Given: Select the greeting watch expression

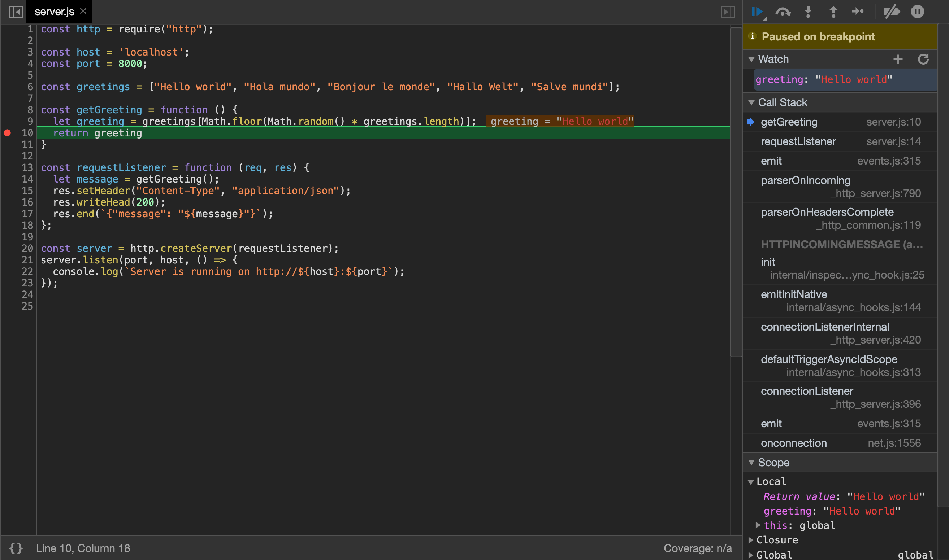Looking at the screenshot, I should [845, 80].
